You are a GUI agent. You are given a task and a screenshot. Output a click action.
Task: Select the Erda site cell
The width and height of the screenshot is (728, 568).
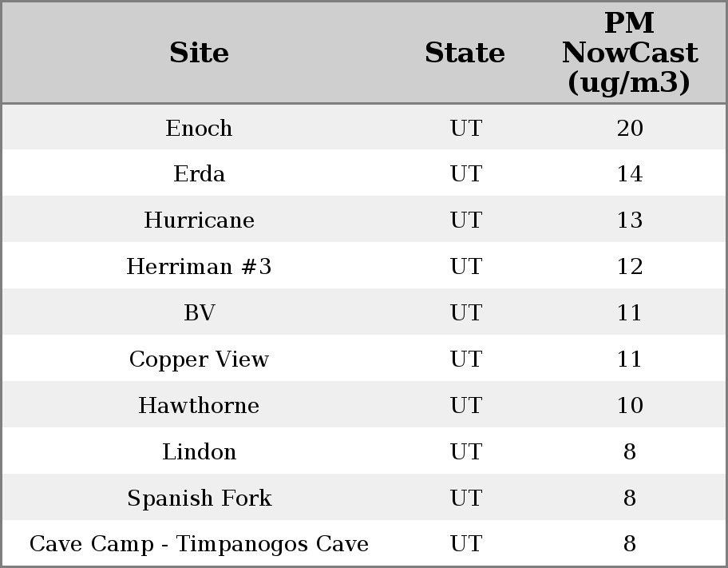point(199,174)
